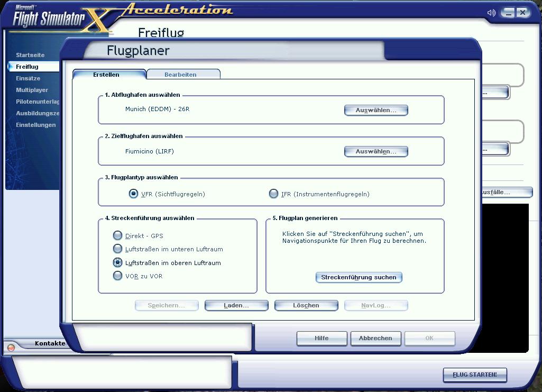Open Ausbildungszentrum in the sidebar
This screenshot has width=542, height=392.
[x=38, y=113]
